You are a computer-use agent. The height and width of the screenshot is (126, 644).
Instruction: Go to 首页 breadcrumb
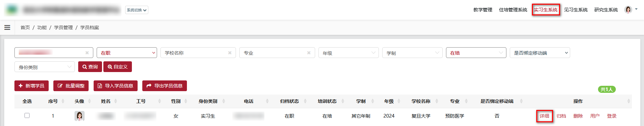(x=25, y=27)
